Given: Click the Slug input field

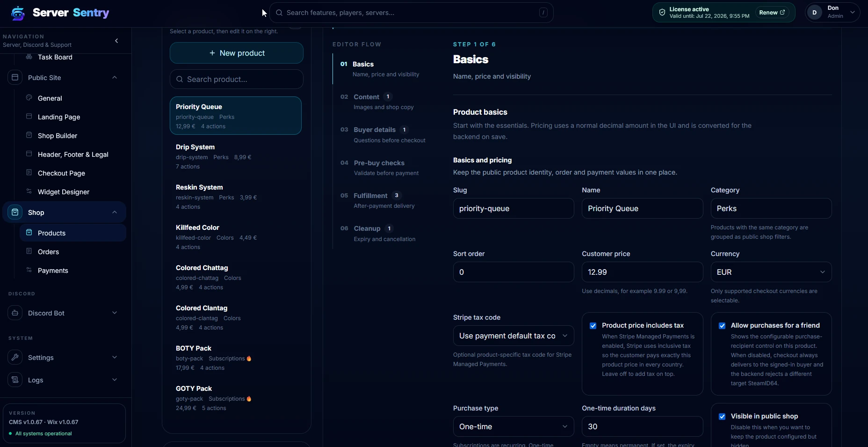Looking at the screenshot, I should pyautogui.click(x=514, y=208).
